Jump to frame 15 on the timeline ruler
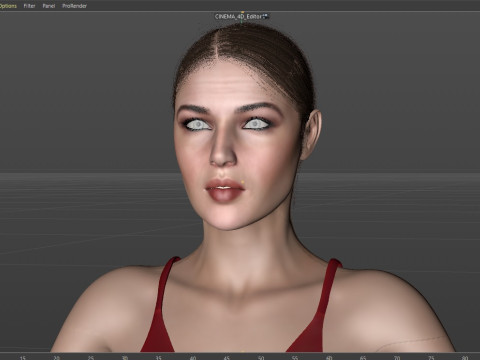 [23, 358]
